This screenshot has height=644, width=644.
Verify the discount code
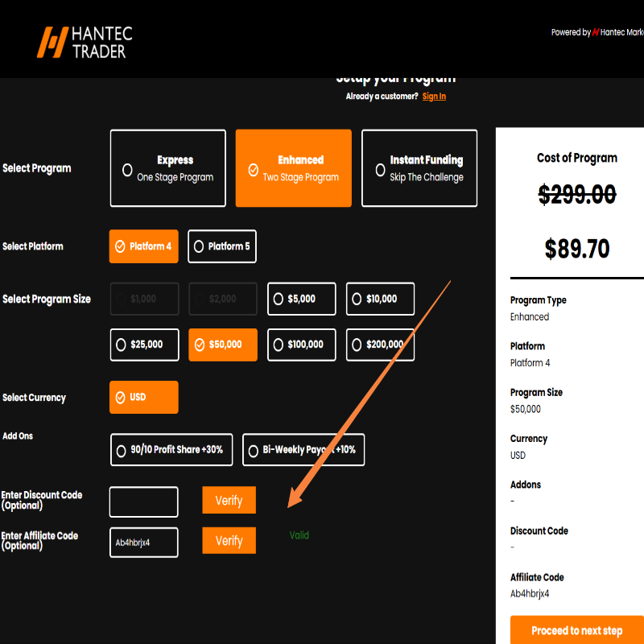coord(229,500)
